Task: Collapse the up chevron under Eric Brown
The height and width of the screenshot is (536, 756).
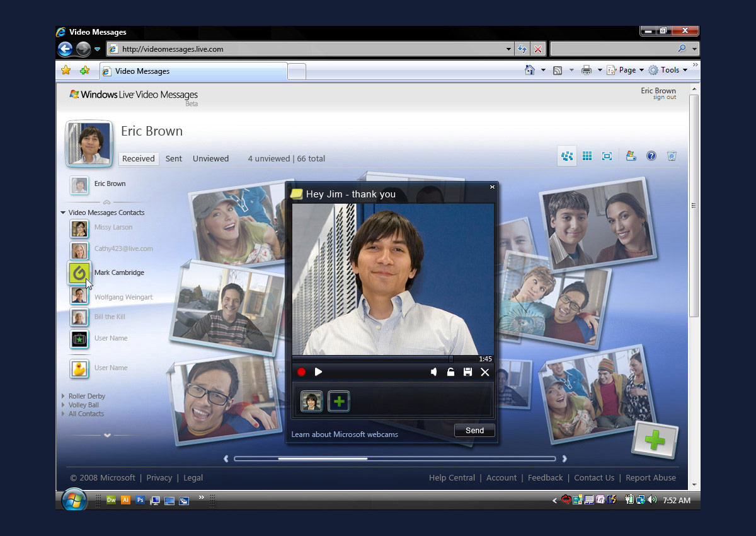Action: 106,202
